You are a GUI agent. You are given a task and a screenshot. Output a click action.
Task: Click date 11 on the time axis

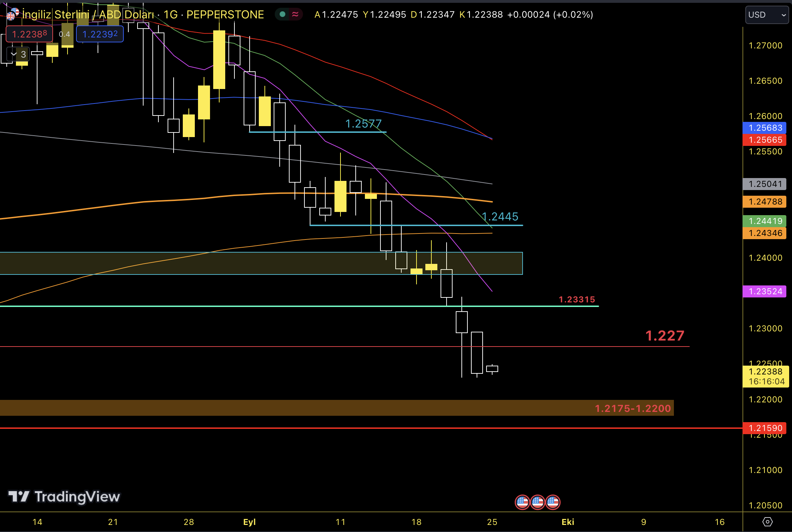coord(340,522)
